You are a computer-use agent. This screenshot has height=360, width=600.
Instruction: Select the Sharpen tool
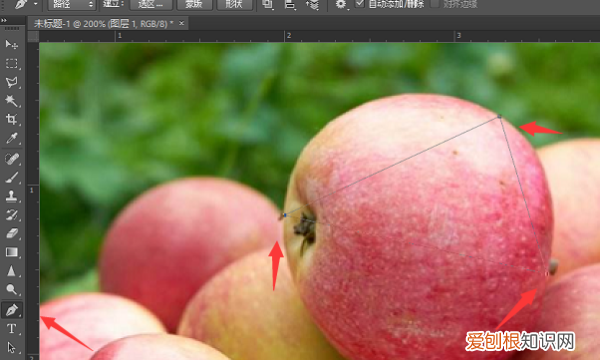pyautogui.click(x=11, y=271)
